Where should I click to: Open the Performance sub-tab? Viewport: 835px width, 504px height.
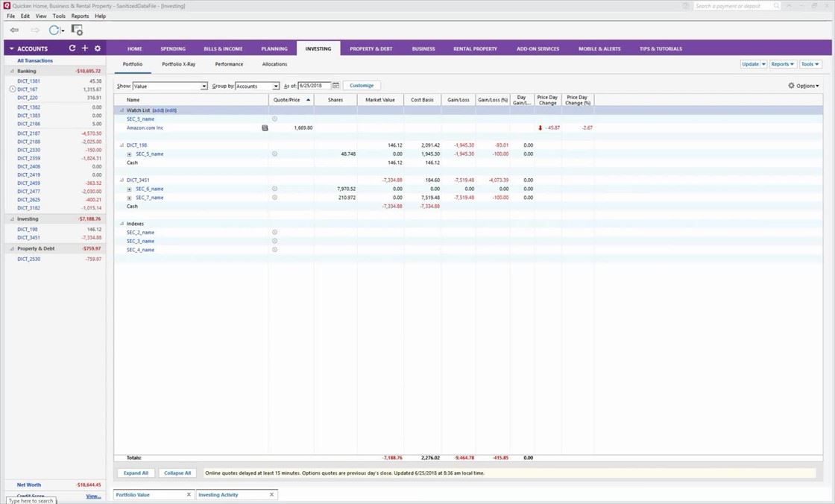tap(229, 64)
